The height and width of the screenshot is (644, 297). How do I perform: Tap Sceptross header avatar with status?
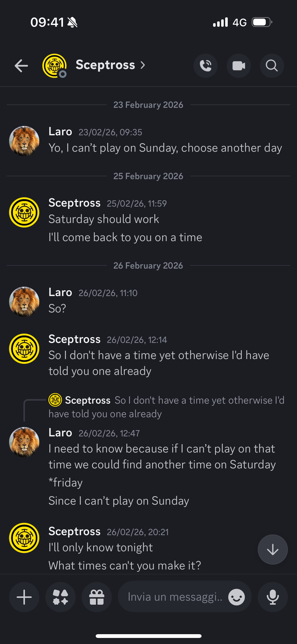pyautogui.click(x=54, y=66)
